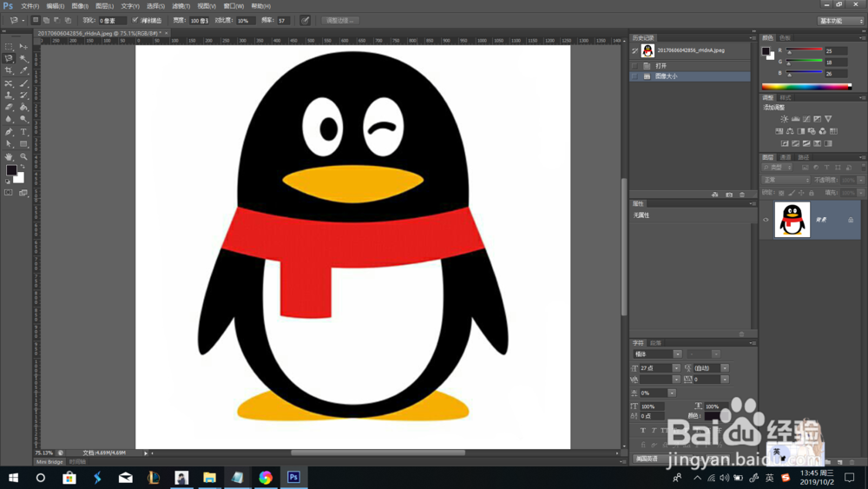This screenshot has width=868, height=489.
Task: Select the Paint Bucket tool
Action: click(x=23, y=108)
